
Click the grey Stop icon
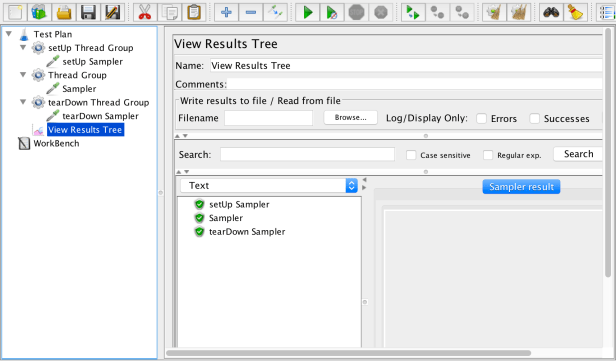[356, 13]
